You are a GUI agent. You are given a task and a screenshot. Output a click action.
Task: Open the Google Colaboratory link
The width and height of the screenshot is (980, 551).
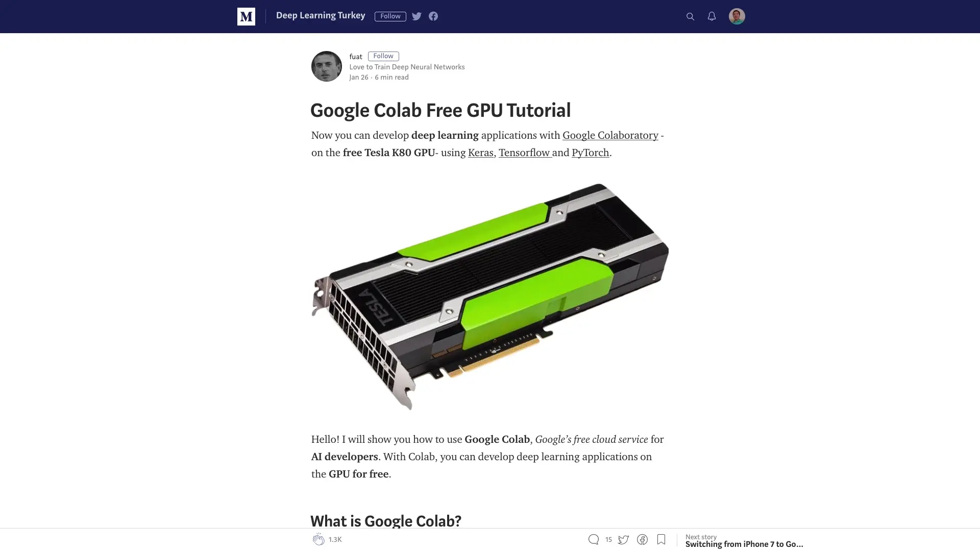610,135
